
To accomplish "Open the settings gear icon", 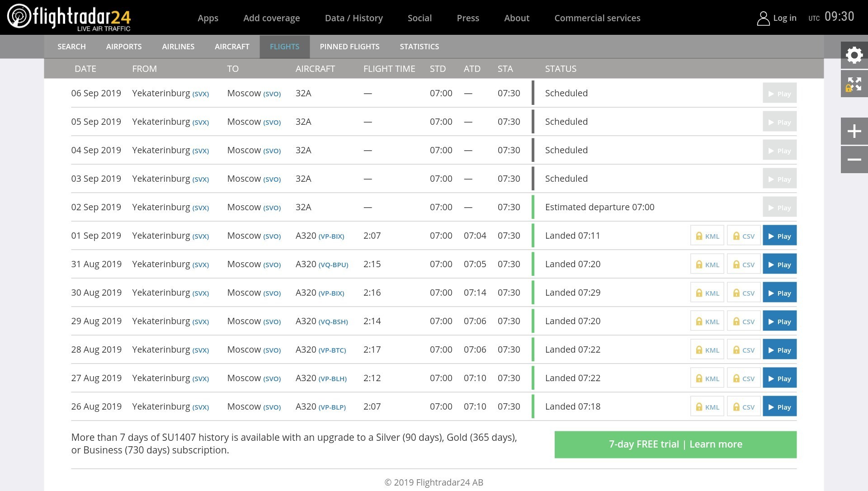I will 854,55.
